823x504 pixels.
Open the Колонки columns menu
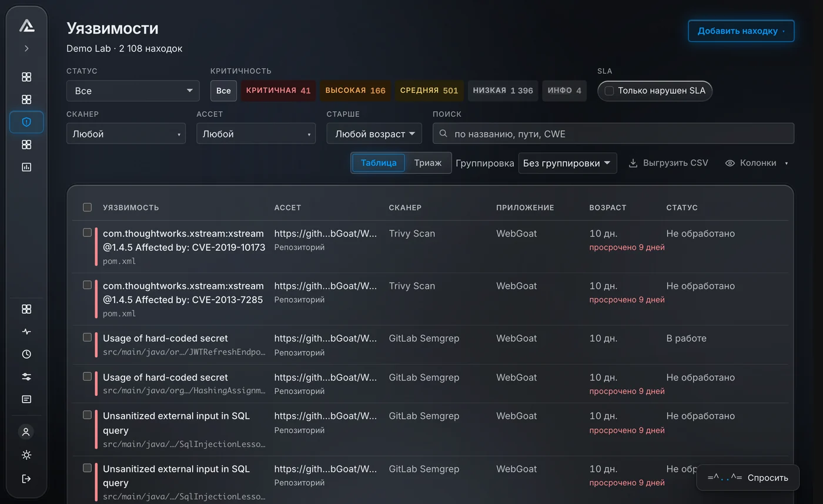click(x=757, y=163)
